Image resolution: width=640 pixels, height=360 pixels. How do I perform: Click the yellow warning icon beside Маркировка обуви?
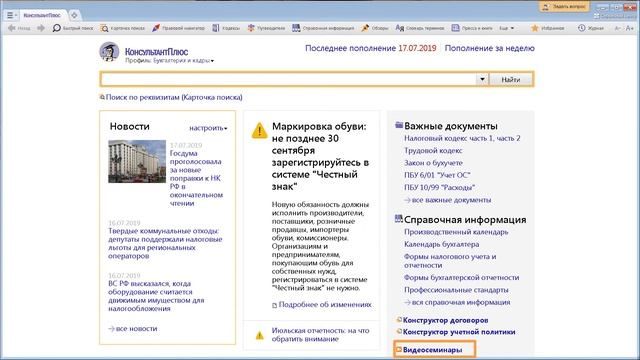tap(260, 131)
